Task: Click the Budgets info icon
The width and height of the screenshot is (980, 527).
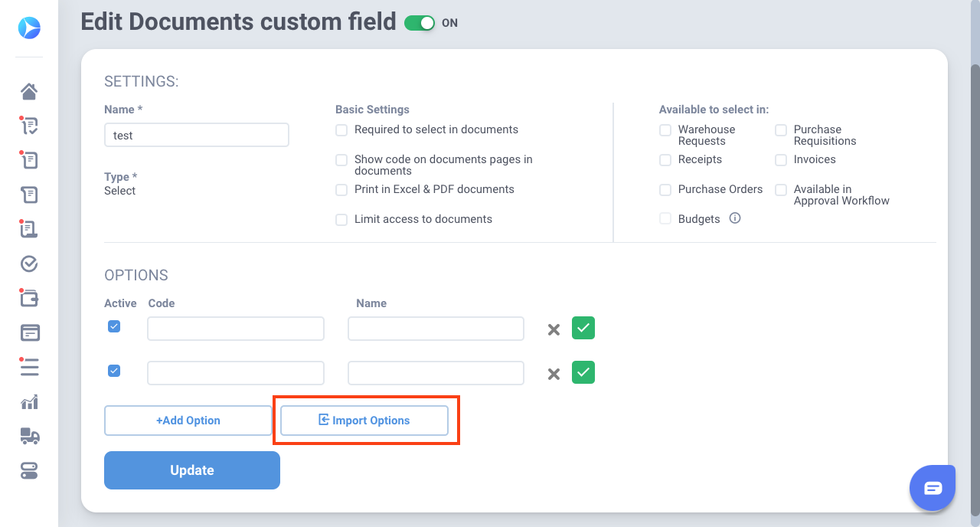Action: (735, 218)
